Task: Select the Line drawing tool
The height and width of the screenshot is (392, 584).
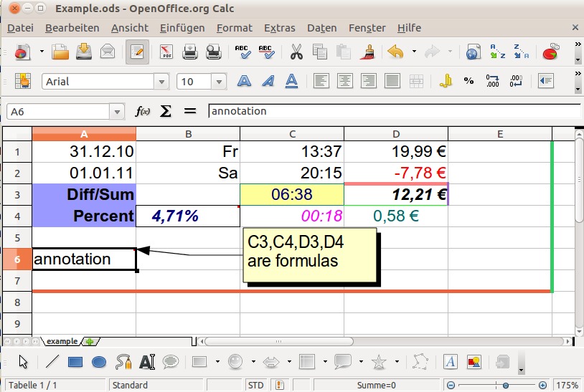Action: point(52,361)
